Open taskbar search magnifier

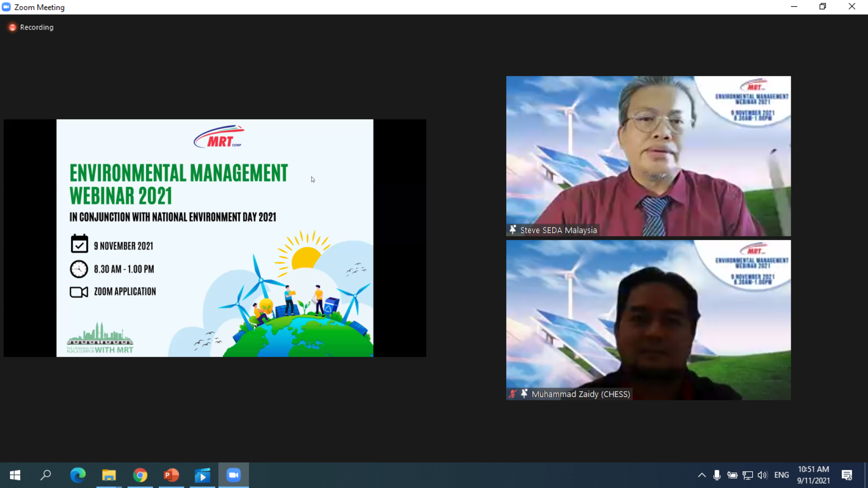point(46,475)
